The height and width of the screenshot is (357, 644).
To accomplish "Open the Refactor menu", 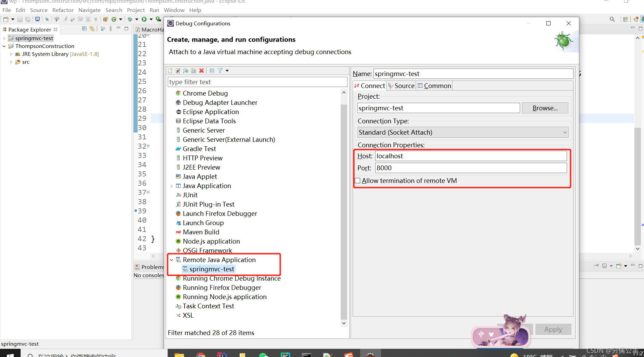I will (63, 10).
